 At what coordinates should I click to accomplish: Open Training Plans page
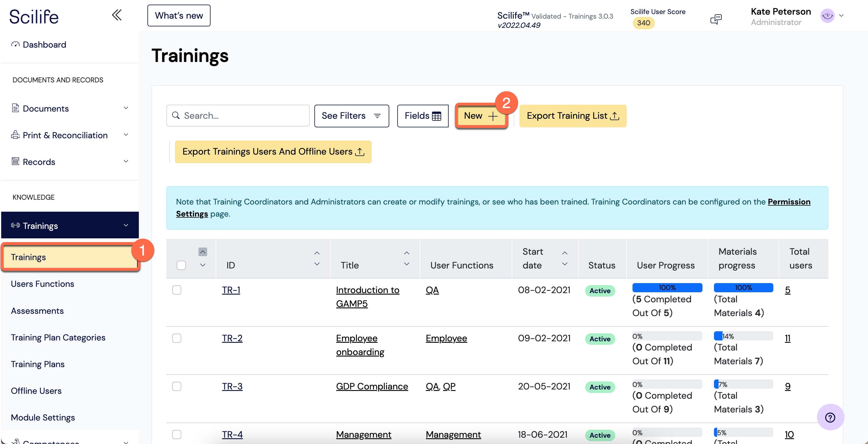[x=38, y=364]
